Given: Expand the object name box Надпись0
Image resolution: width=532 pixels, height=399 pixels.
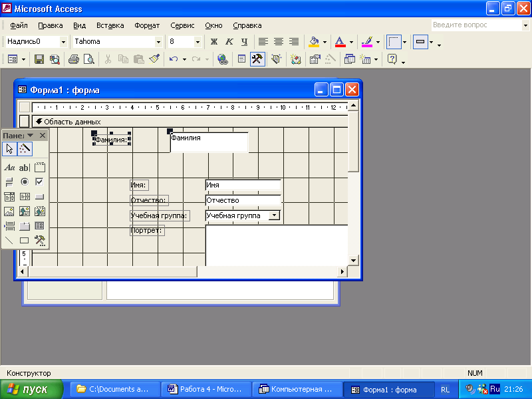Looking at the screenshot, I should coord(63,42).
